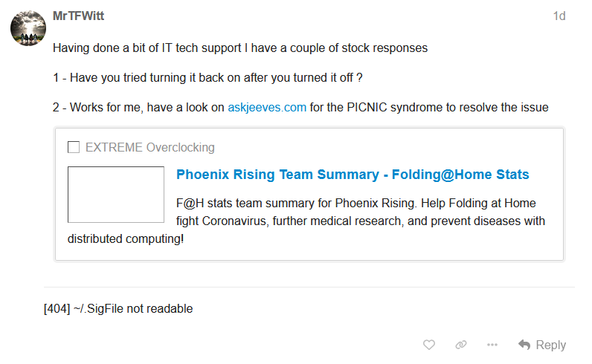Click the 1d post timestamp

(559, 16)
